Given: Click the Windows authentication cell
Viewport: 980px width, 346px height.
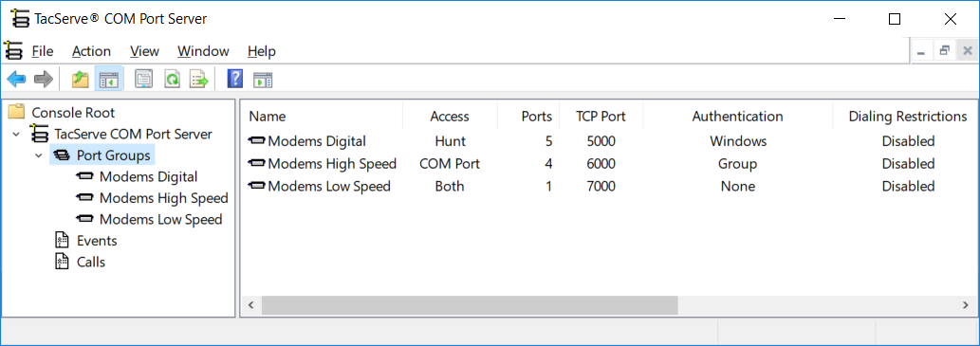Looking at the screenshot, I should pos(738,141).
